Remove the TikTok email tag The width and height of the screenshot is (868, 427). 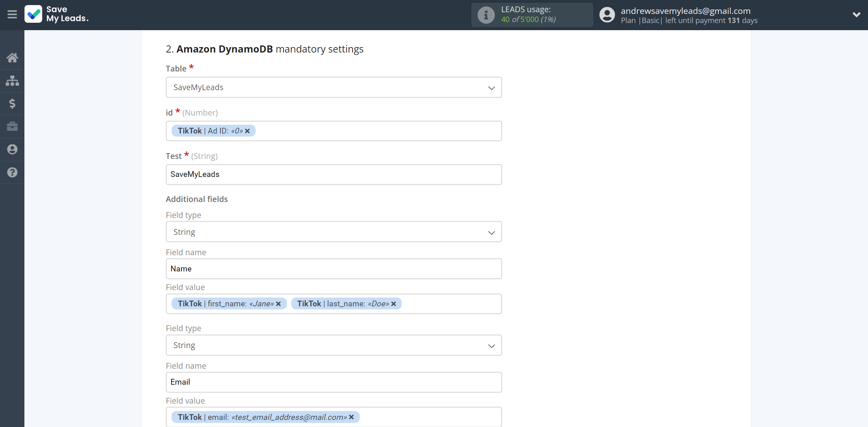[x=352, y=417]
